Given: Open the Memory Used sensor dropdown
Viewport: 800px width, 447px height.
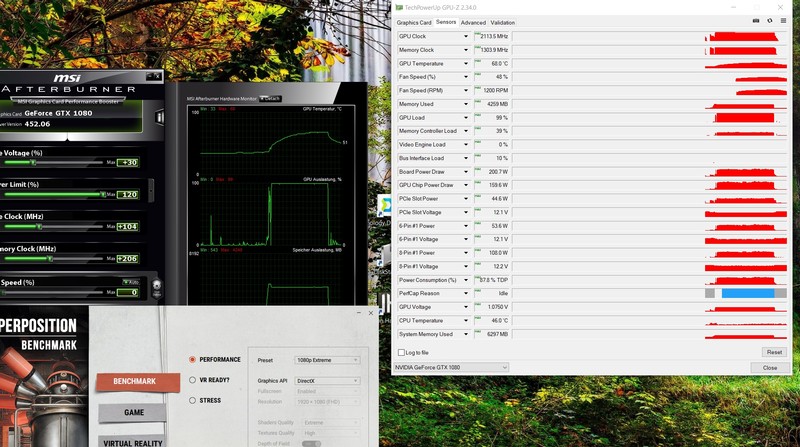Looking at the screenshot, I should click(x=465, y=104).
